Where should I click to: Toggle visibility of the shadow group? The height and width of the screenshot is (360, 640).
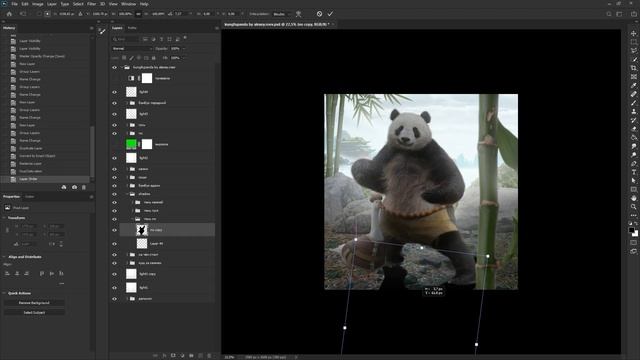click(x=114, y=194)
